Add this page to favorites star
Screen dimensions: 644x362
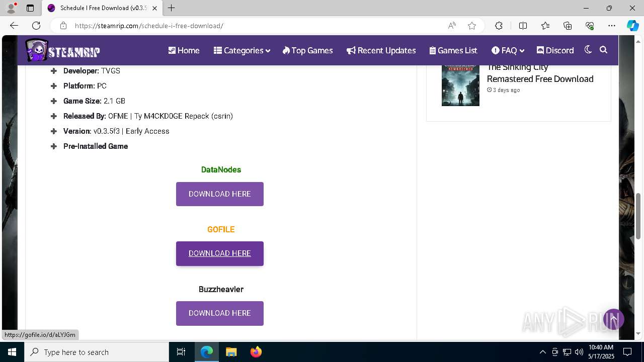point(472,26)
